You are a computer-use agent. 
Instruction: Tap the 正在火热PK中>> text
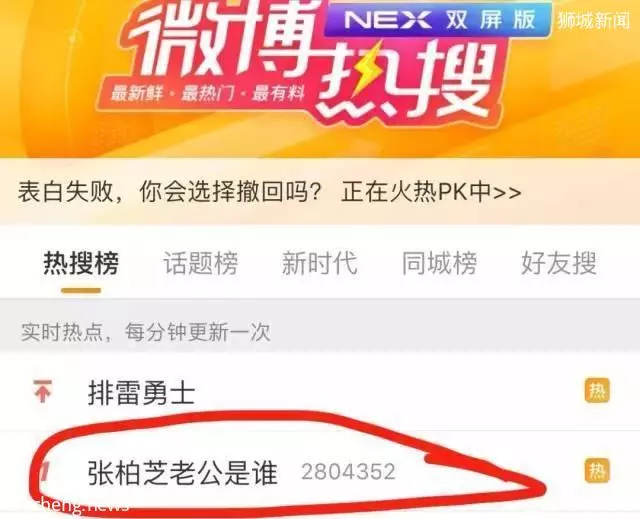pyautogui.click(x=431, y=192)
